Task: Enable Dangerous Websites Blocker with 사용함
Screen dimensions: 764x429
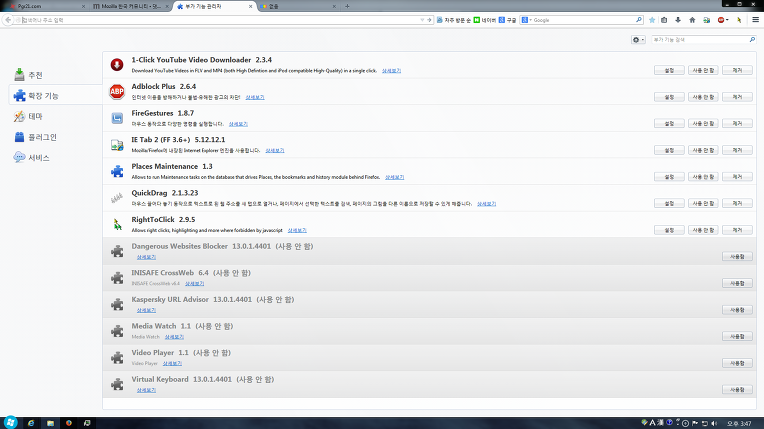Action: click(735, 257)
